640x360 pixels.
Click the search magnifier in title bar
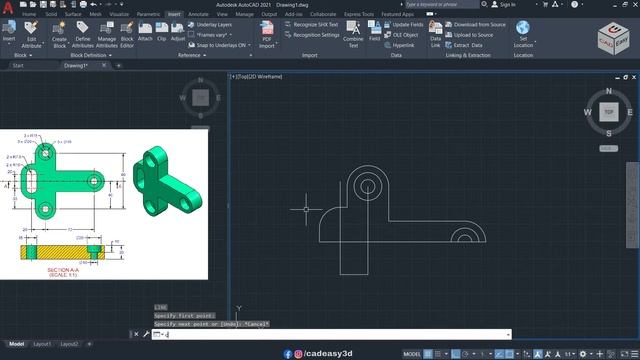pyautogui.click(x=484, y=4)
